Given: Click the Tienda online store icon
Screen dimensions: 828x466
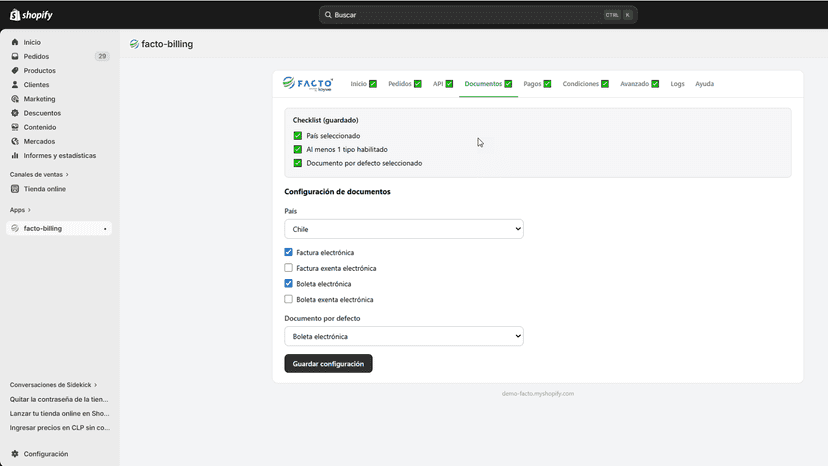Looking at the screenshot, I should pos(15,189).
